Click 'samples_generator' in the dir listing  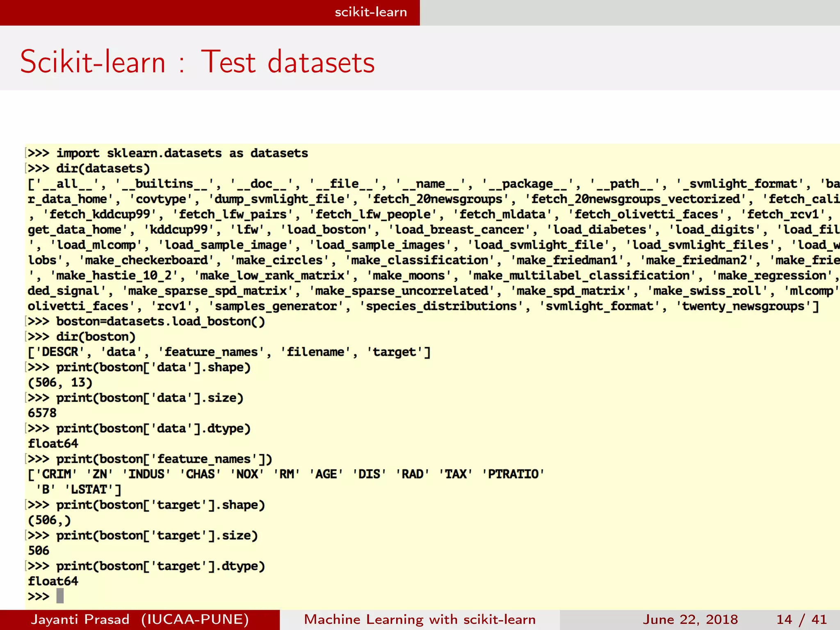[x=276, y=306]
